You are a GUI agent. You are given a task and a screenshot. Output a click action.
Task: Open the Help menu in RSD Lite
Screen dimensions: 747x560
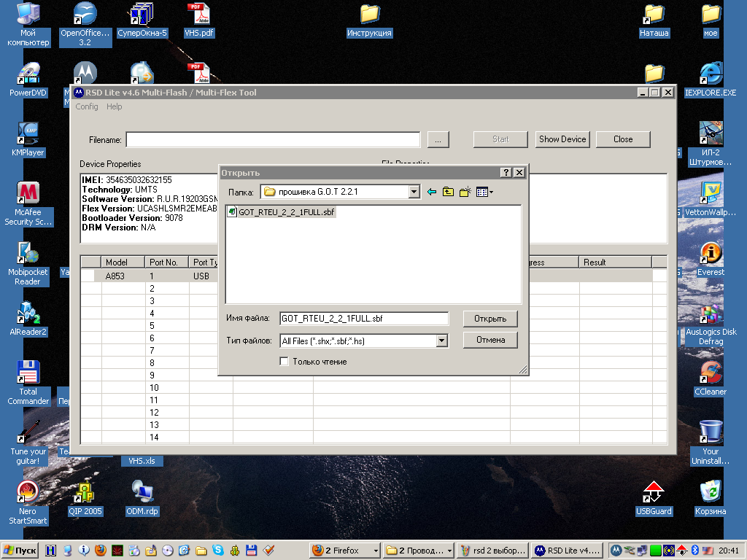tap(115, 106)
